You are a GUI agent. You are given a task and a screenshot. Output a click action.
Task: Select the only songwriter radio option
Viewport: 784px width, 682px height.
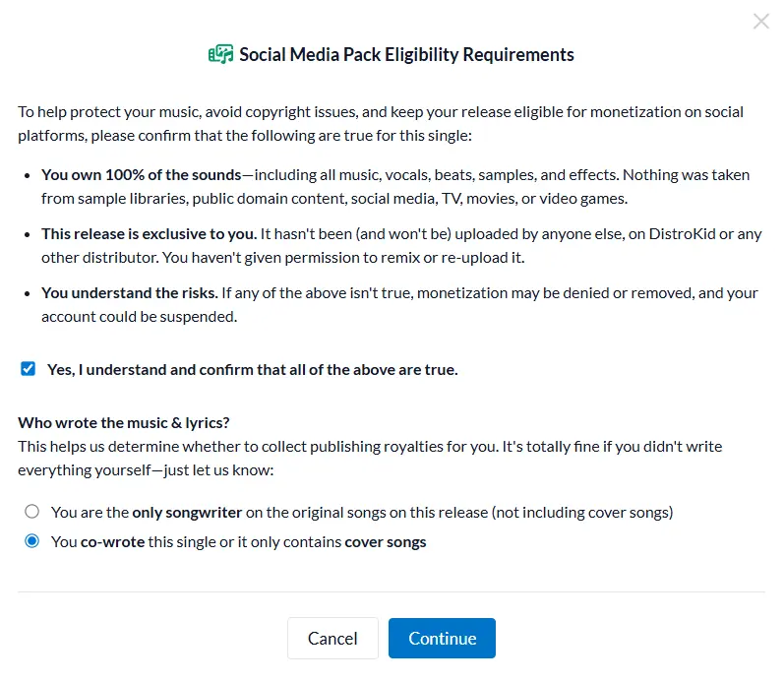32,512
